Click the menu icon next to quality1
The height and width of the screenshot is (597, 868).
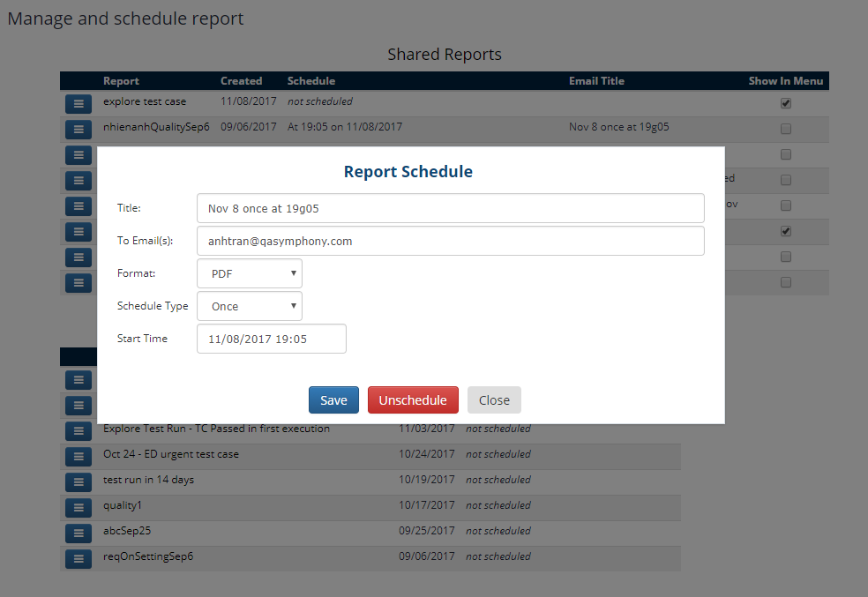click(x=79, y=507)
